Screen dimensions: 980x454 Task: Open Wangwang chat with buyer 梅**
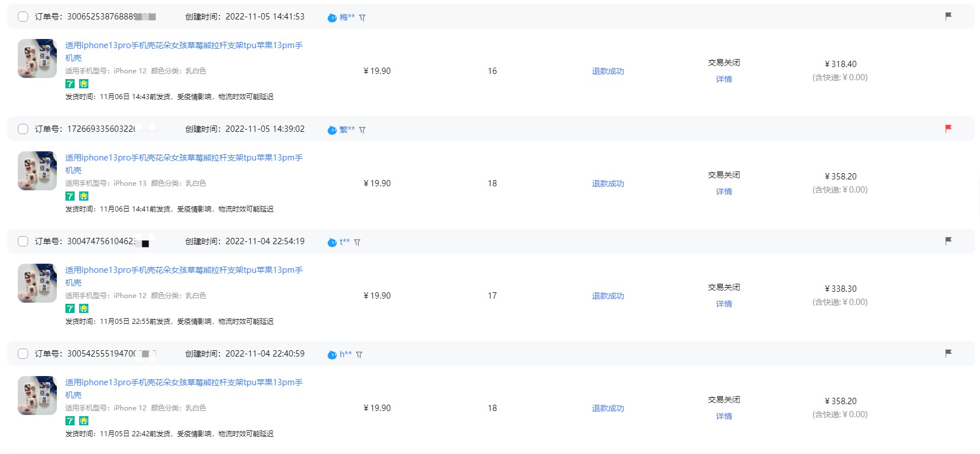332,18
